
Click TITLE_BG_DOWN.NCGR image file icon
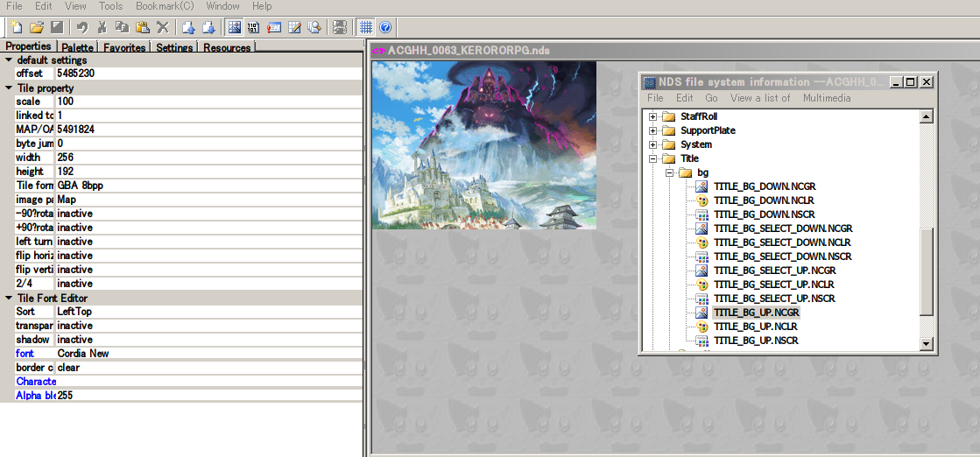[x=702, y=186]
